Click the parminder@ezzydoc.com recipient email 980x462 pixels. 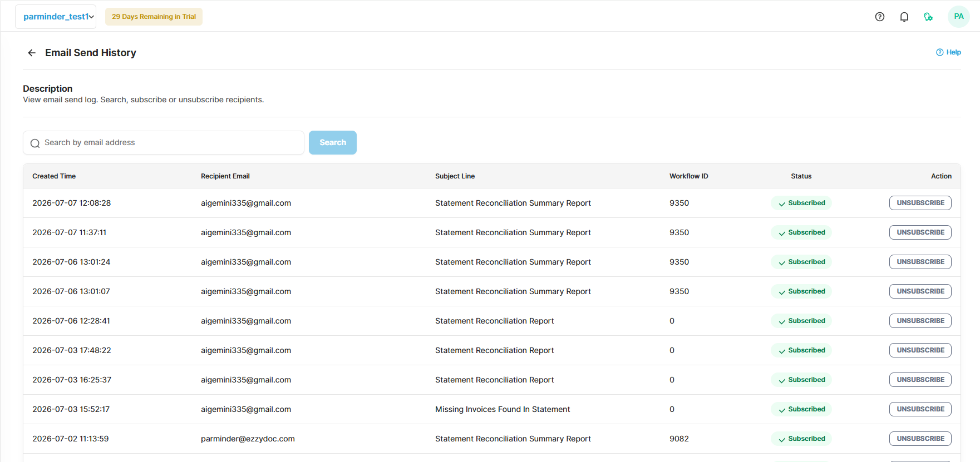point(248,439)
